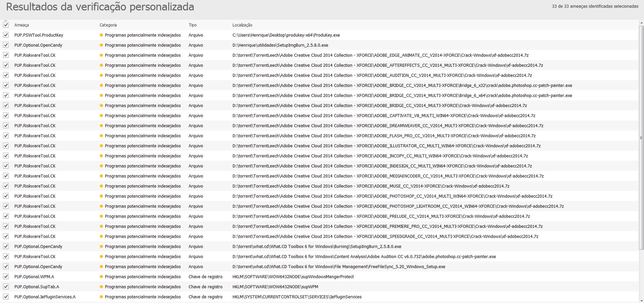Uncheck checkbox for PHOTOSHOP_LIGHTROOM row
This screenshot has width=644, height=303.
click(6, 206)
